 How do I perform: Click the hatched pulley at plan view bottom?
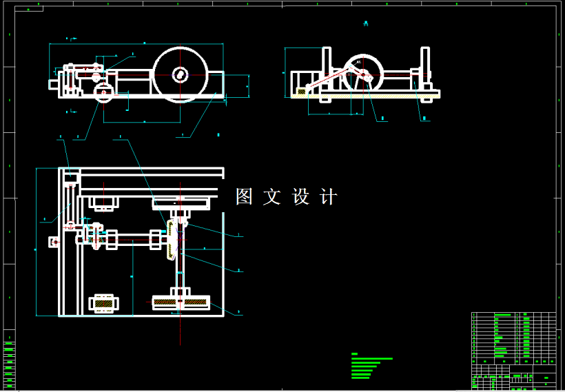(181, 302)
